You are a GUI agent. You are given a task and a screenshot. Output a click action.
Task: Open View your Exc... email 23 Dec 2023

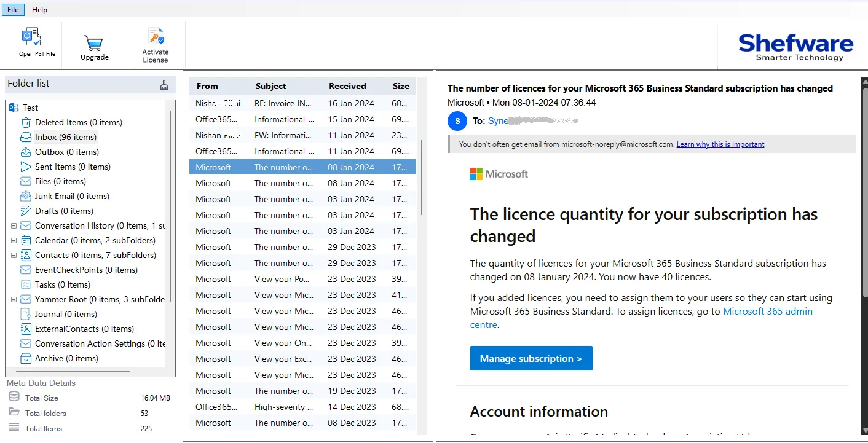coord(302,359)
